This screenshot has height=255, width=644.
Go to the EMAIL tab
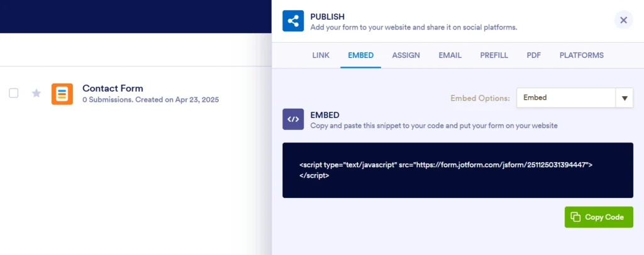[450, 55]
